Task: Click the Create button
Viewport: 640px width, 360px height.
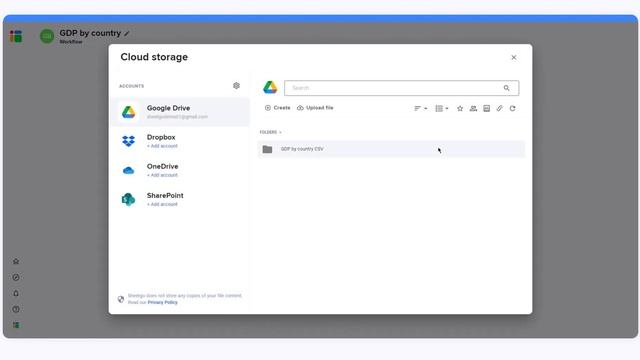Action: click(278, 108)
